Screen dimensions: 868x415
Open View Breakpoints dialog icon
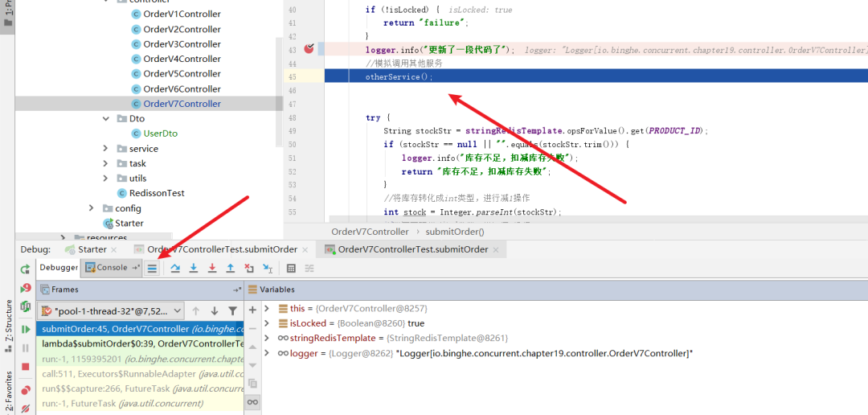[25, 390]
